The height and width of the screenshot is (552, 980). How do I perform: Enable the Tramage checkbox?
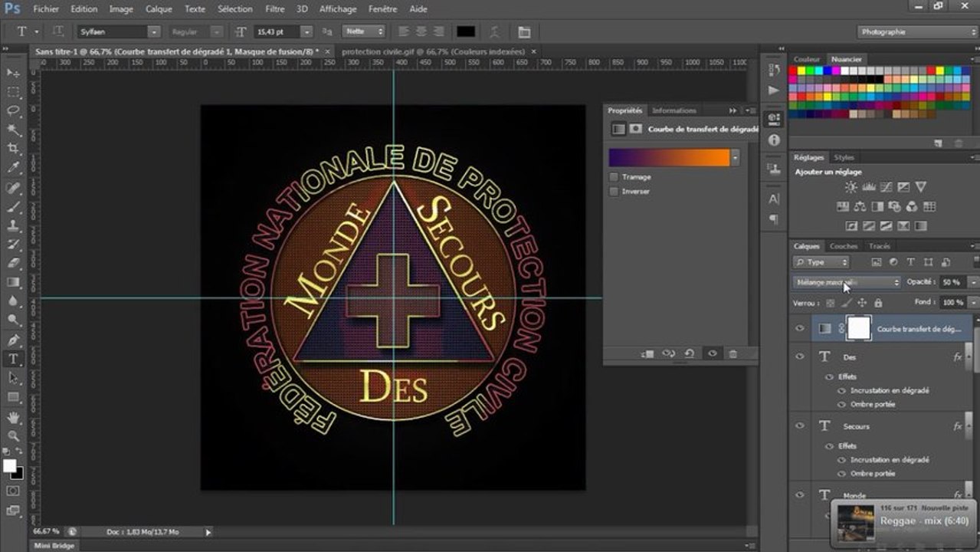(x=614, y=177)
